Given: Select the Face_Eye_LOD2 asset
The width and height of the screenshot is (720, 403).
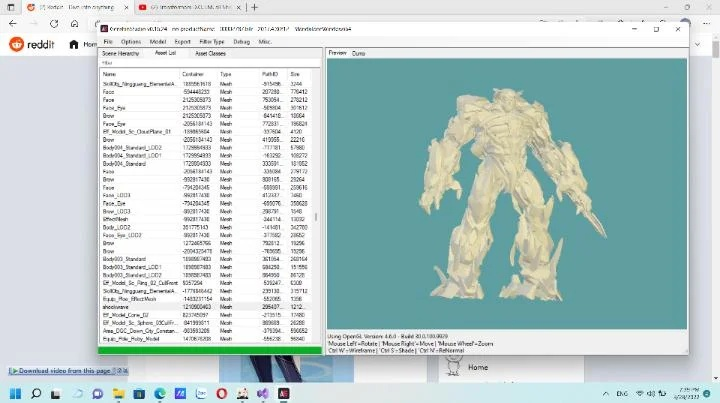Looking at the screenshot, I should coord(207,235).
